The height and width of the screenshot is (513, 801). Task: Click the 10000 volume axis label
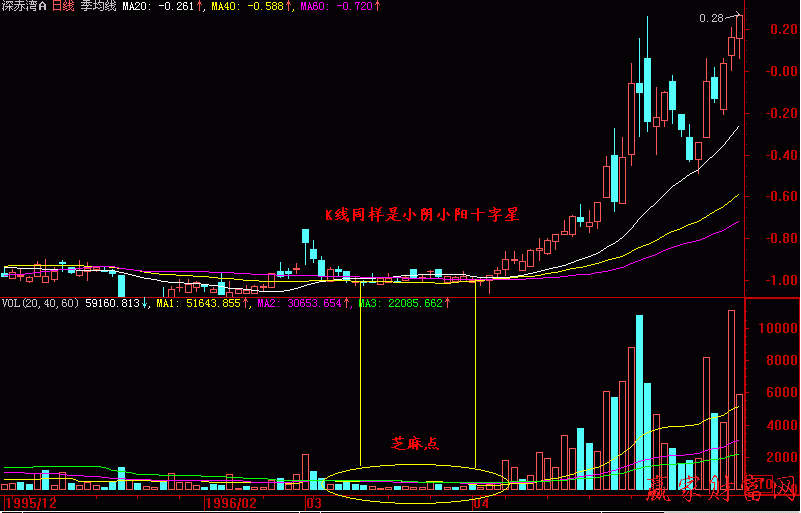pyautogui.click(x=776, y=328)
